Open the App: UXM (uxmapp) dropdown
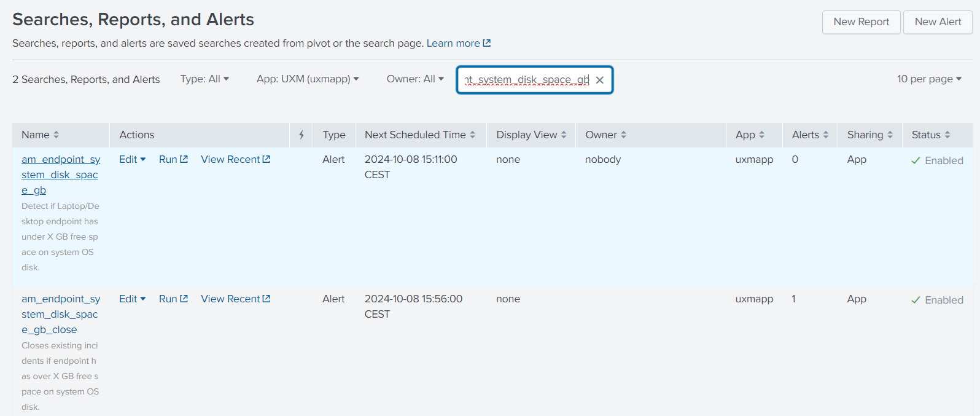Image resolution: width=980 pixels, height=416 pixels. pos(308,79)
